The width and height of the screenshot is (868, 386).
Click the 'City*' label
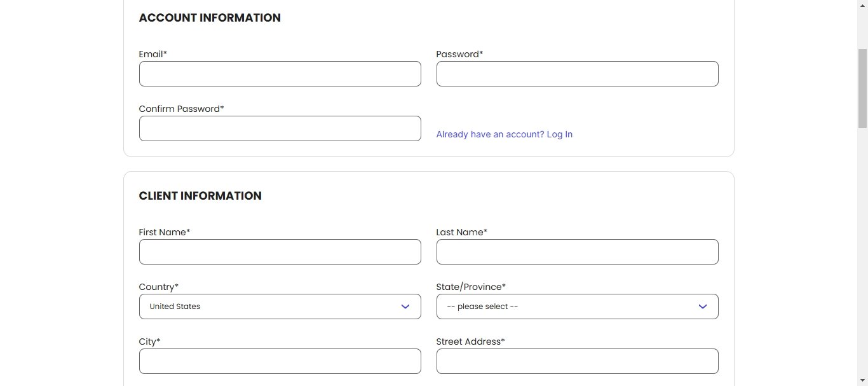[150, 341]
